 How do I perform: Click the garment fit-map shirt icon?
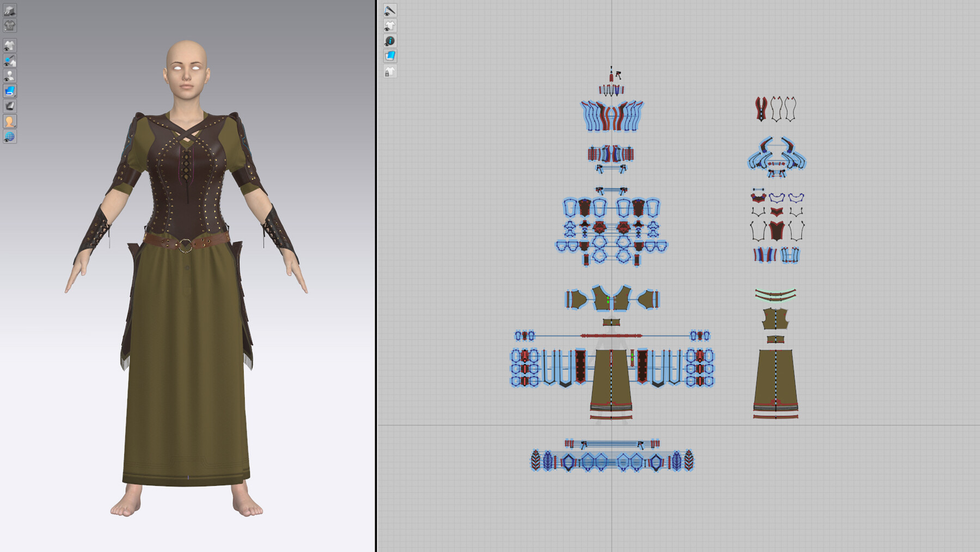(9, 25)
